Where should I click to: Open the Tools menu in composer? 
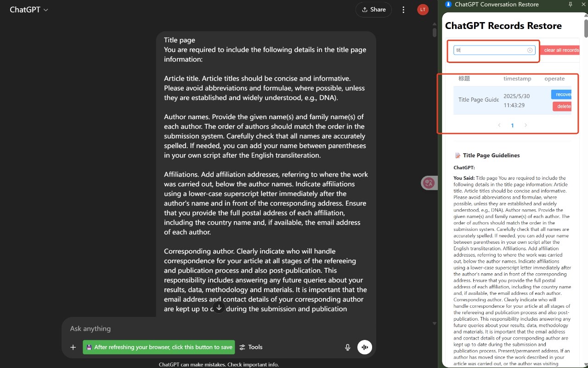(x=251, y=347)
